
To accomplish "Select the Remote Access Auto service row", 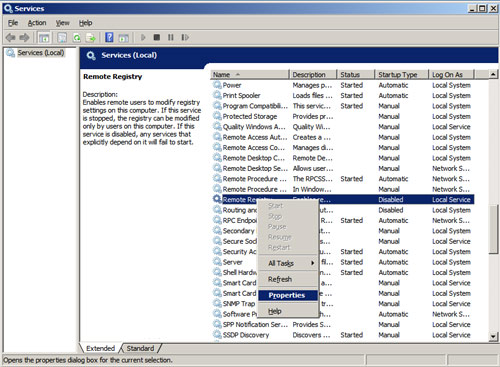I will (343, 137).
